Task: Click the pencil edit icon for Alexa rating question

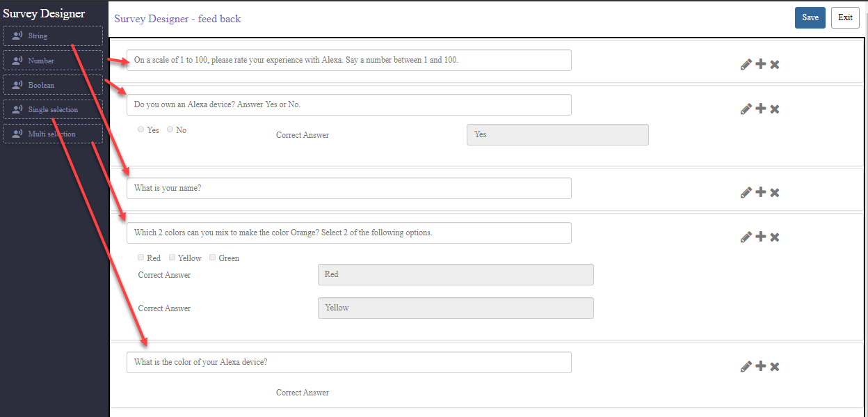Action: pyautogui.click(x=746, y=65)
